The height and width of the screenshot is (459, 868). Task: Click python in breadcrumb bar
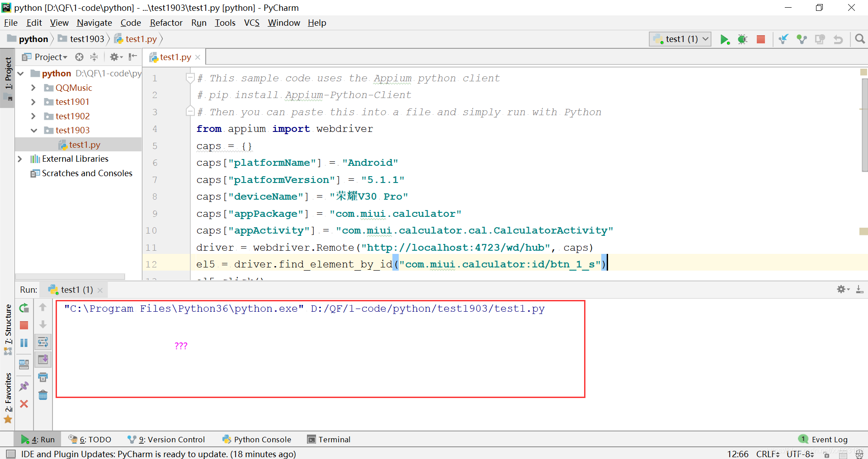click(28, 39)
